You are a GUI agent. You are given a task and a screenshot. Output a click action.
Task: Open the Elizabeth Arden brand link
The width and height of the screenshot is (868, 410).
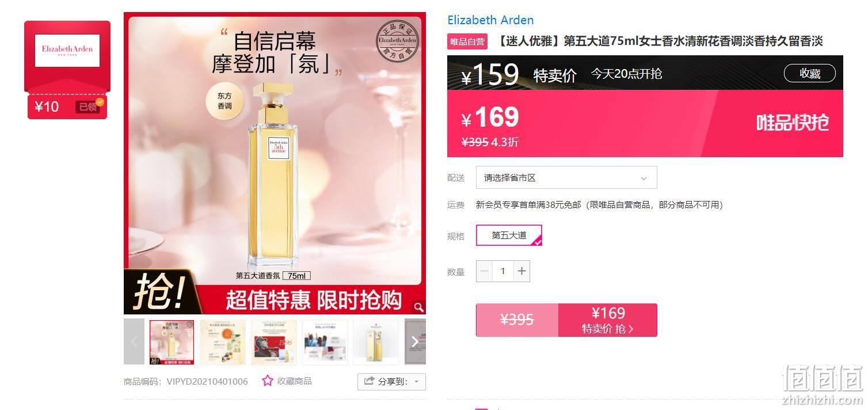coord(490,20)
